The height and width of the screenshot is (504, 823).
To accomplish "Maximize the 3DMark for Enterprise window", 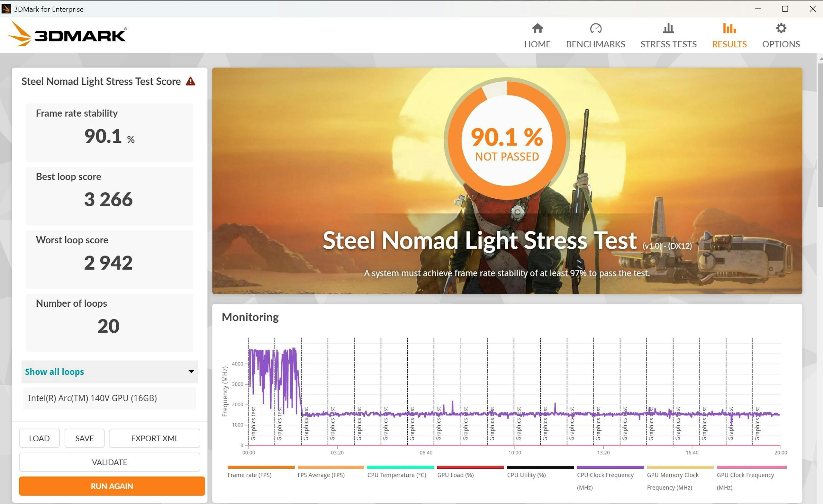I will click(785, 9).
